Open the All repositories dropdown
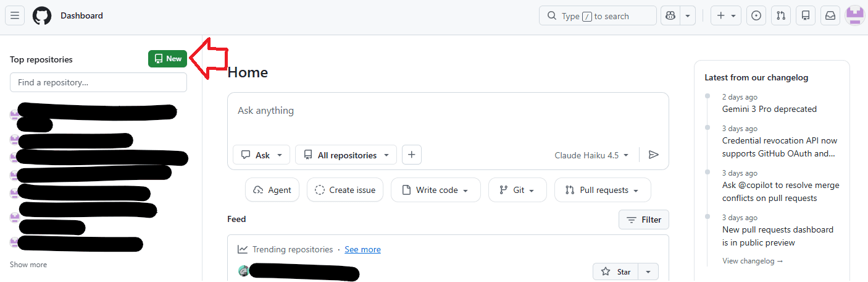Viewport: 868px width, 282px height. pyautogui.click(x=346, y=155)
